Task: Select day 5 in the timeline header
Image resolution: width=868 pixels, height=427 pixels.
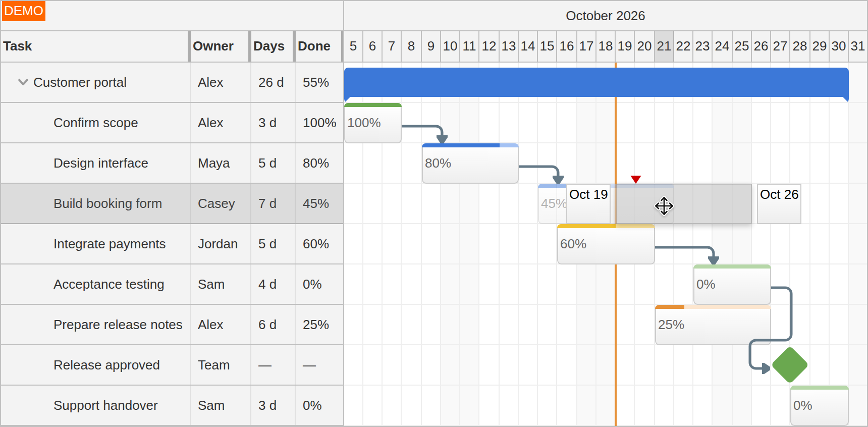Action: (353, 46)
